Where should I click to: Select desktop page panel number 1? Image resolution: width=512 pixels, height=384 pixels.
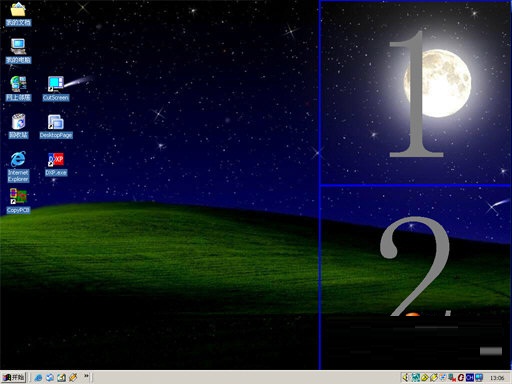click(415, 93)
